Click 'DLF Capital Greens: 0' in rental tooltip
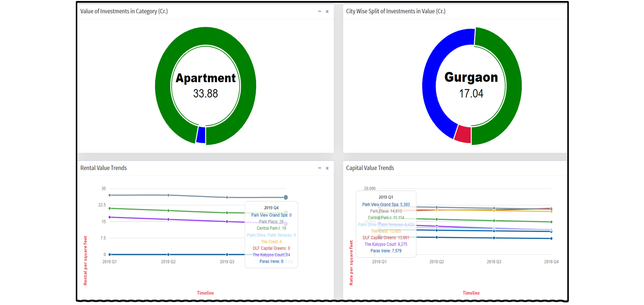This screenshot has width=644, height=305. click(x=271, y=248)
